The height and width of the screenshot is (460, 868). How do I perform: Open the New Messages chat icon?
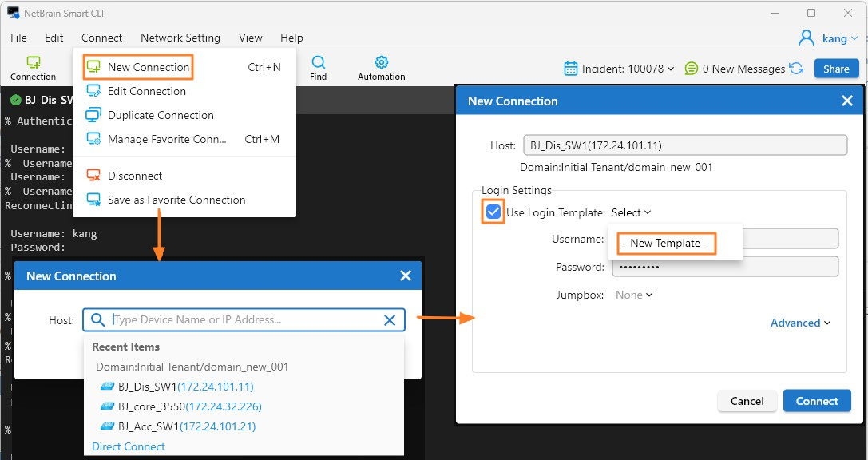pos(692,69)
